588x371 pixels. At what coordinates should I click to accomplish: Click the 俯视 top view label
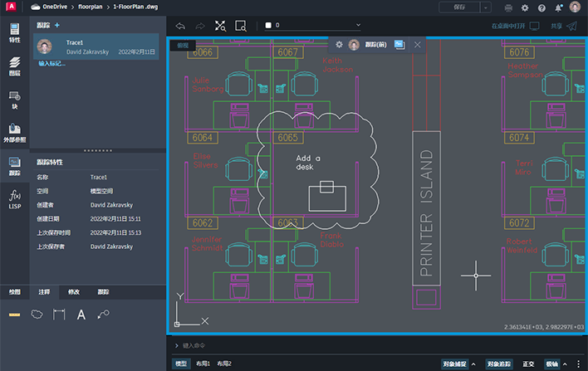(x=183, y=46)
